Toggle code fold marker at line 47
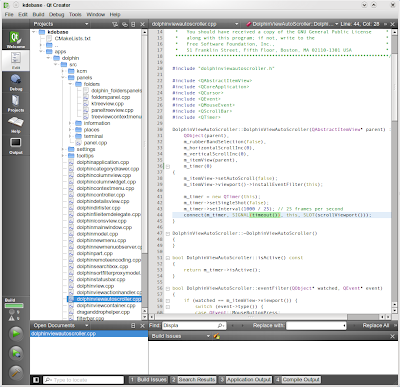400x387 pixels. point(168,233)
